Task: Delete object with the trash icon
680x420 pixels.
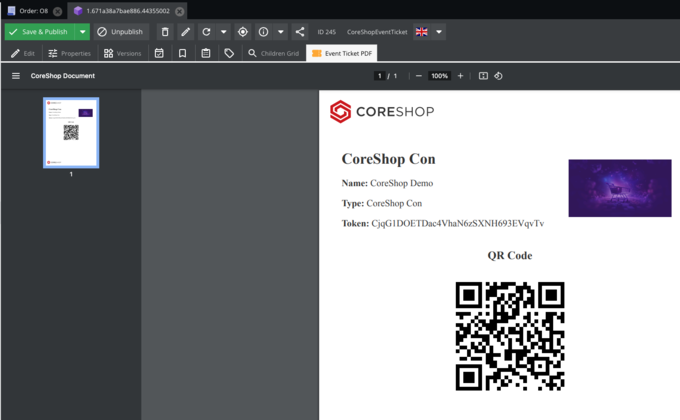Action: [165, 32]
